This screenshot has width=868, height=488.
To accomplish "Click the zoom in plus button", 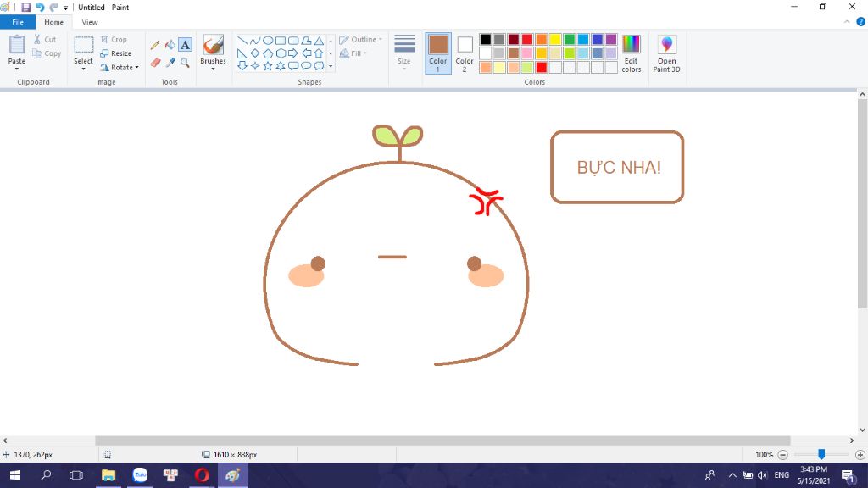I will click(x=860, y=455).
